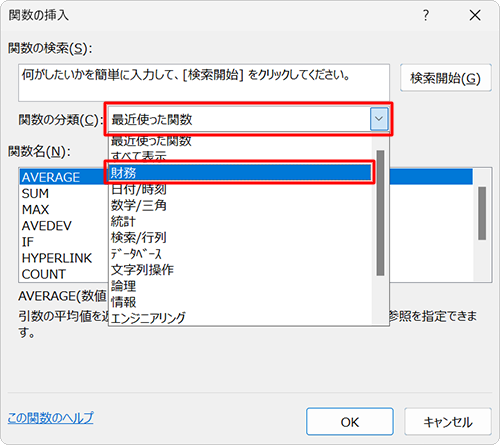Select エンジニアリング category in the dropdown

coord(240,318)
